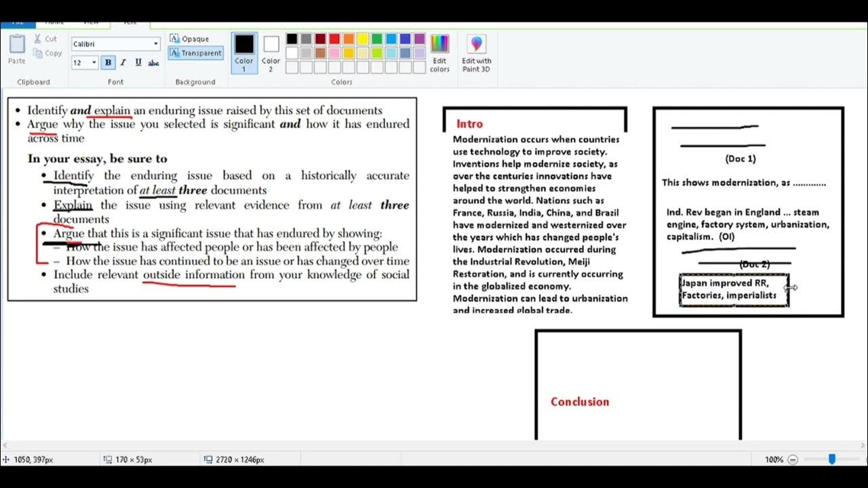868x488 pixels.
Task: Click 'This shows modernization, as' text
Action: tap(726, 183)
